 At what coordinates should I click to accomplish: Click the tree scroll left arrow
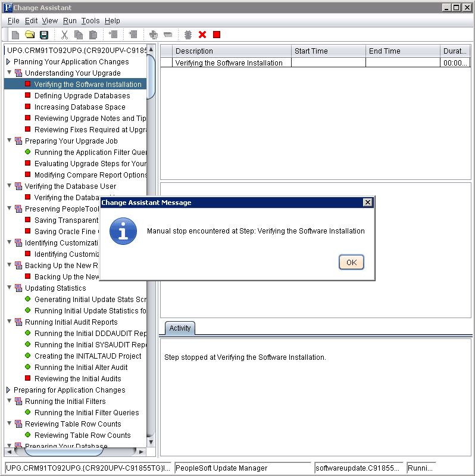coord(9,452)
